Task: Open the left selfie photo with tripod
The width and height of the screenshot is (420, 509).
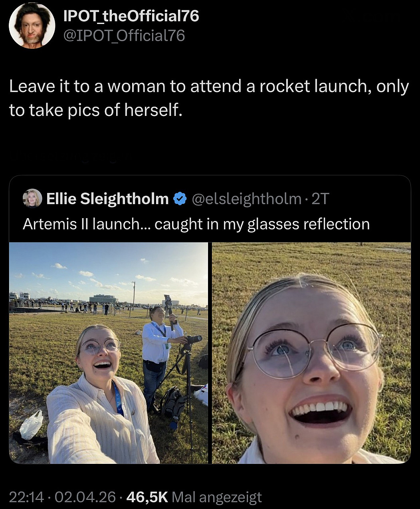Action: [x=109, y=353]
